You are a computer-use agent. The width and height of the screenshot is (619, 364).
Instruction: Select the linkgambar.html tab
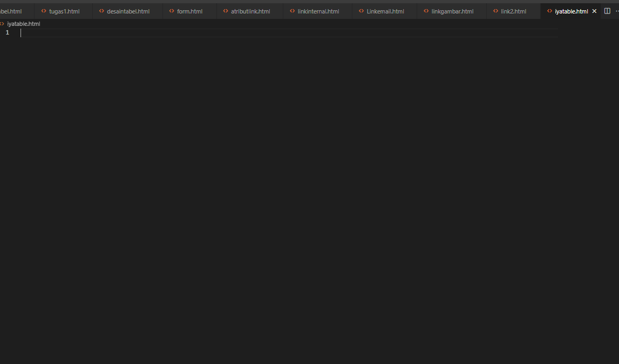pos(451,10)
